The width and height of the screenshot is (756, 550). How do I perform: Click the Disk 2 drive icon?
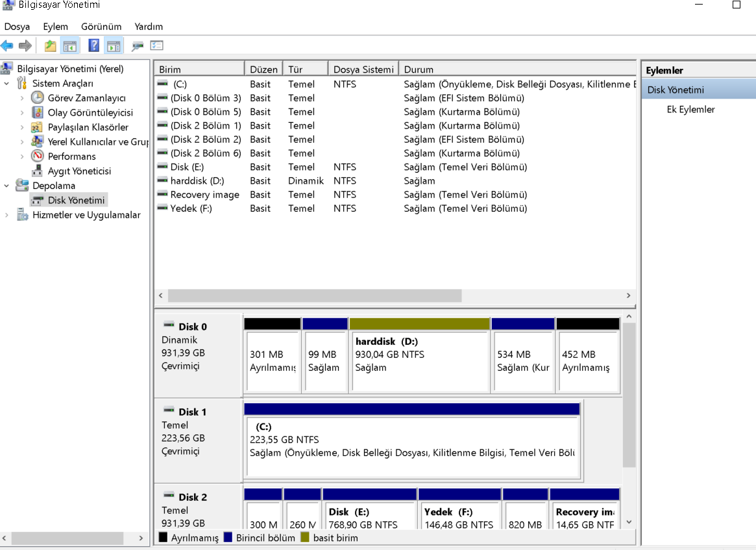pyautogui.click(x=169, y=495)
